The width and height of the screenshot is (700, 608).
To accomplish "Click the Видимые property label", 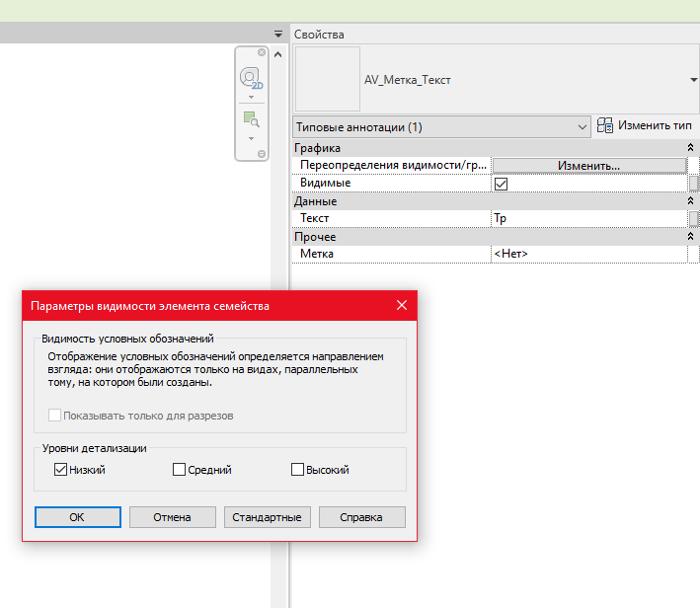I will [x=326, y=183].
